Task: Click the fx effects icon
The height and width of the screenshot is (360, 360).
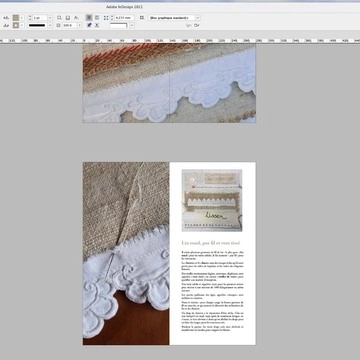Action: pos(76,18)
